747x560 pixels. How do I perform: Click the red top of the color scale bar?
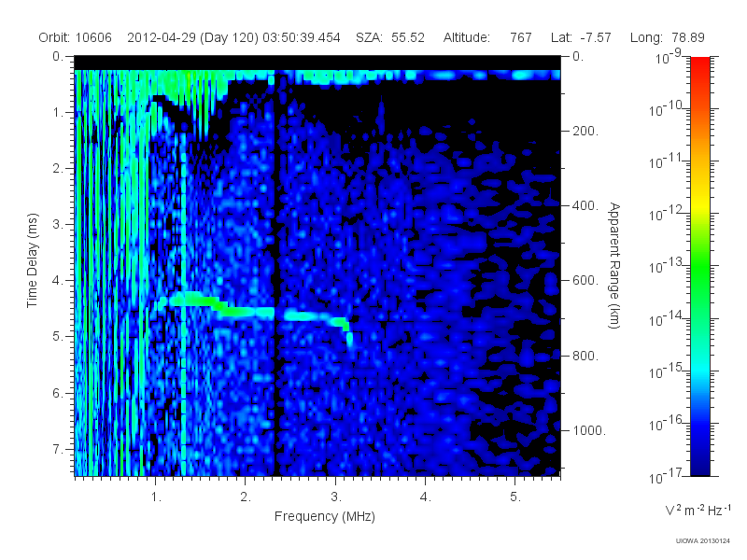coord(699,63)
